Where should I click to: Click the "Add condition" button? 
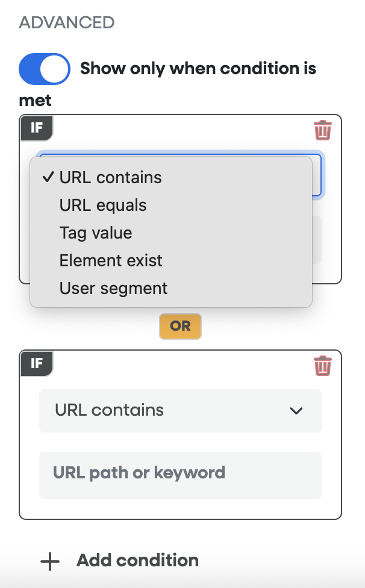coord(137,561)
